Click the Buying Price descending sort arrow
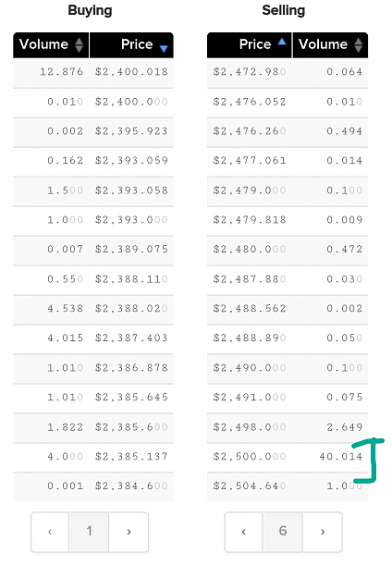Viewport: 392px width, 578px height. [164, 48]
